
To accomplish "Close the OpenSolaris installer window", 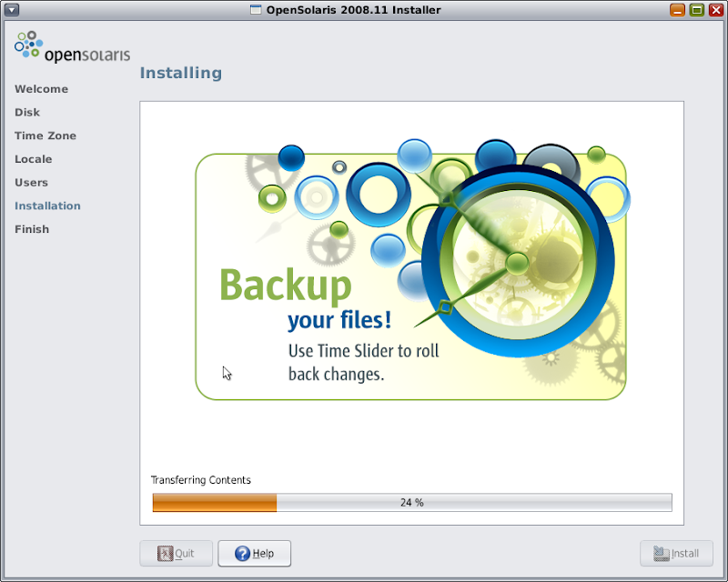I will tap(715, 10).
